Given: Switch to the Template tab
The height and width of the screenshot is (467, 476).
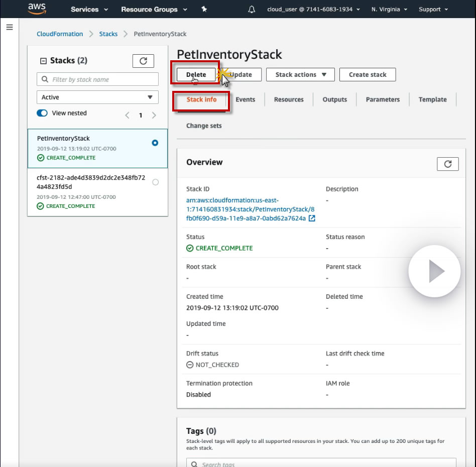Looking at the screenshot, I should pos(432,99).
